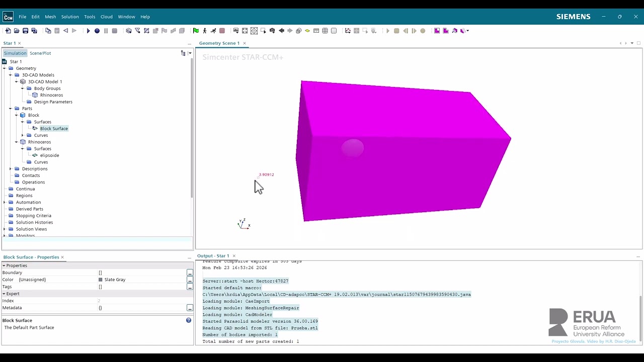The image size is (644, 362).
Task: Expand the Automation node
Action: pyautogui.click(x=5, y=202)
